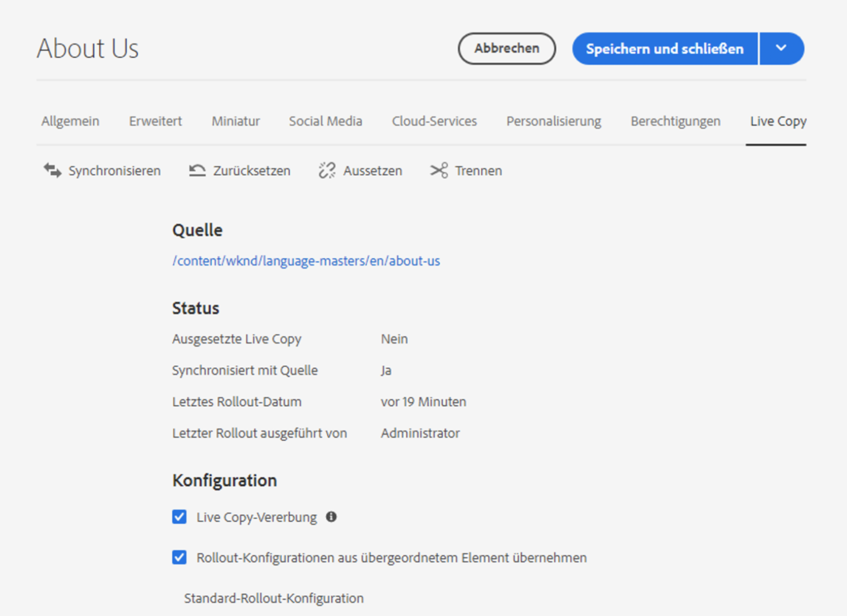Click the Abbrechen button
The width and height of the screenshot is (847, 616).
pyautogui.click(x=507, y=49)
